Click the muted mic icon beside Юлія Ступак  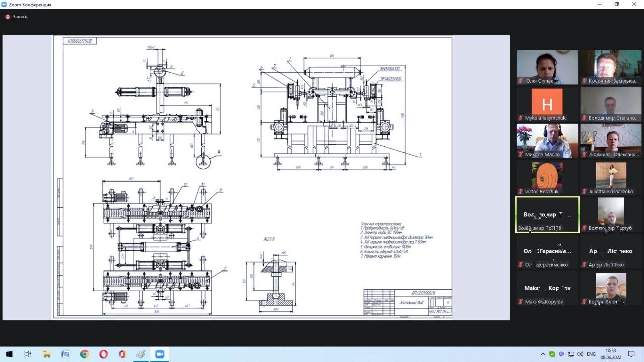[x=521, y=81]
